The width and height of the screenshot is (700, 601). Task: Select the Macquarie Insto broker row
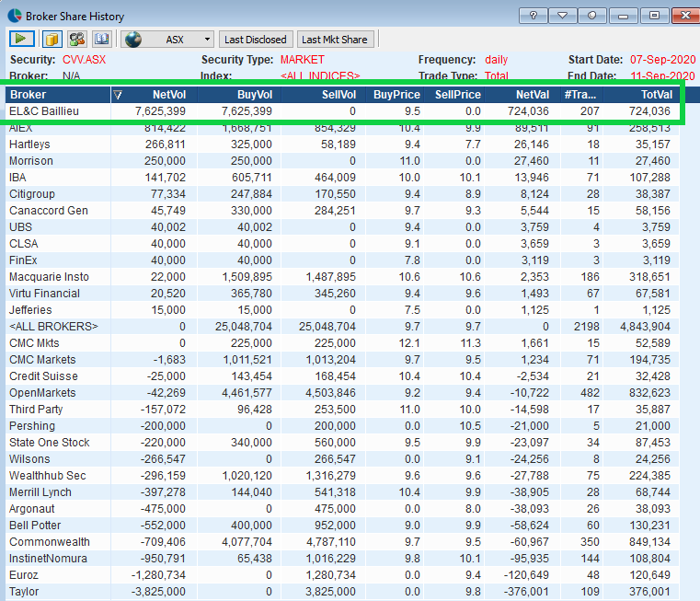[342, 277]
